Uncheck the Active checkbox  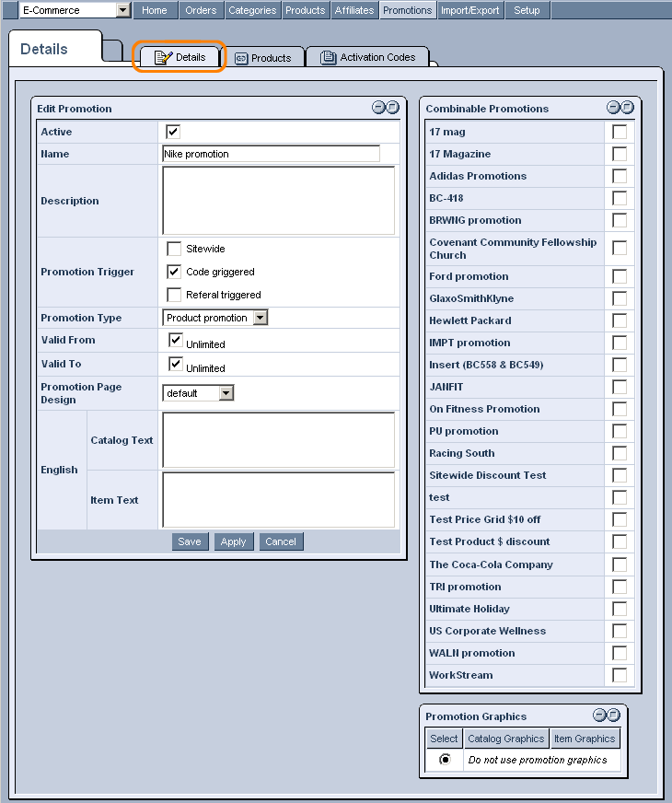[x=173, y=132]
